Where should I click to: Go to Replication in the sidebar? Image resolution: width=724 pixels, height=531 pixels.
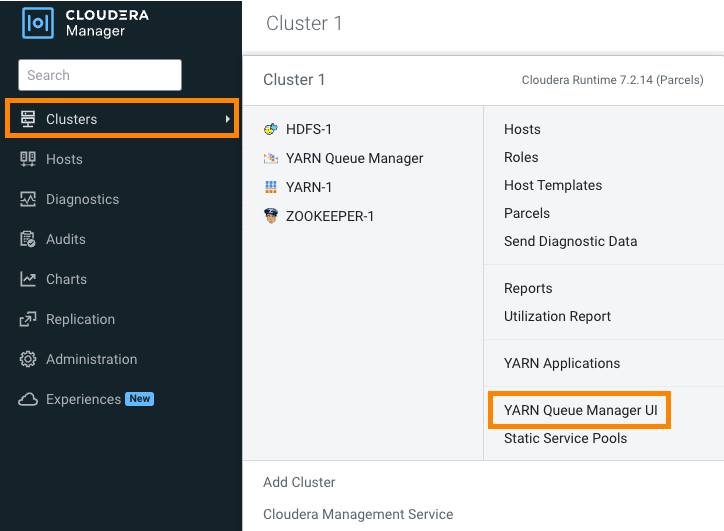coord(80,319)
